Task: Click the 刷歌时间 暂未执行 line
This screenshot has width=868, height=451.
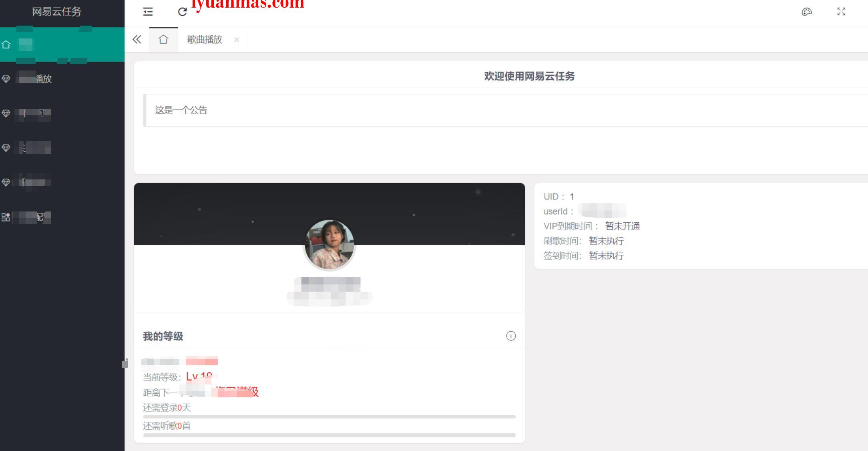Action: click(584, 241)
